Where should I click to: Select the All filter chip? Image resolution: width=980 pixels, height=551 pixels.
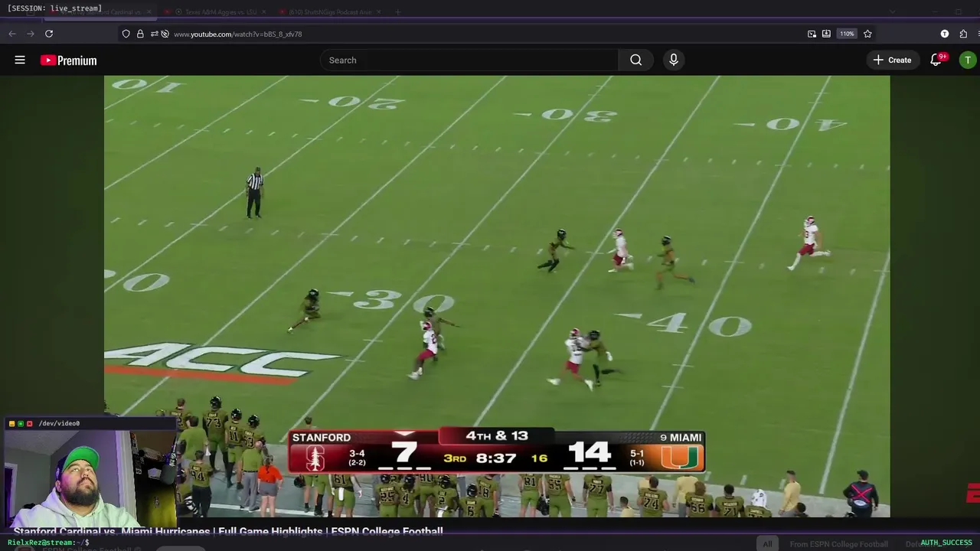767,544
